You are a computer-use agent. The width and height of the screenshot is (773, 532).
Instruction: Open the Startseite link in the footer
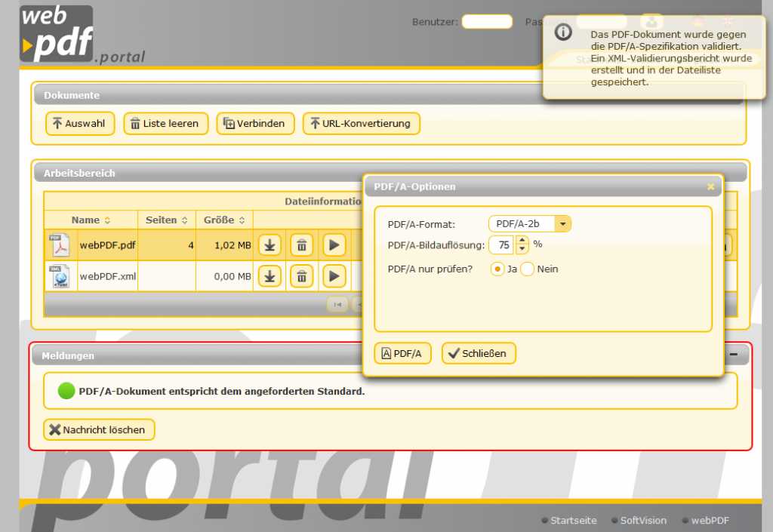click(573, 521)
